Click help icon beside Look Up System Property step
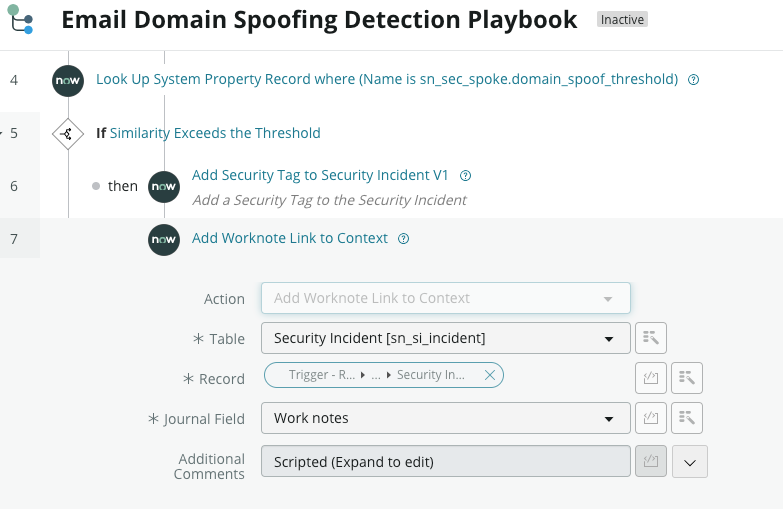 (x=693, y=79)
